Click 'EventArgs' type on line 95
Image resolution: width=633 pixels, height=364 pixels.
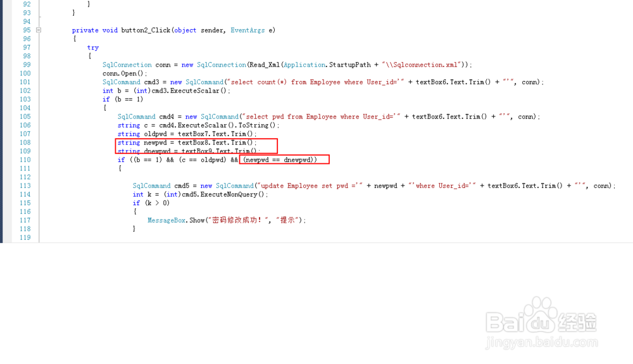coord(248,30)
